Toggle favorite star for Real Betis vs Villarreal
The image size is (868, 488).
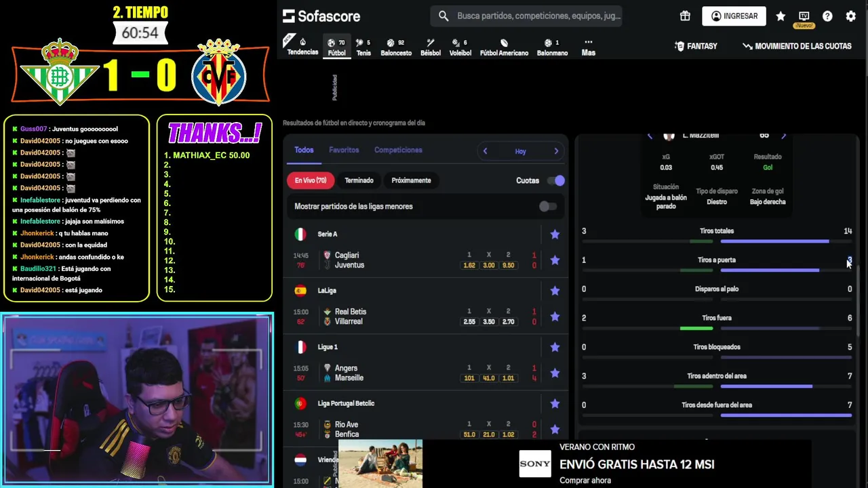click(555, 317)
